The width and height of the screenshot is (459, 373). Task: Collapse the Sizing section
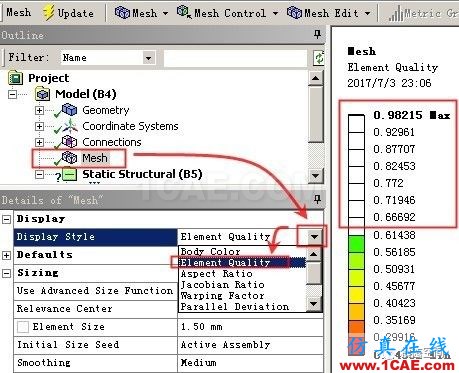coord(6,273)
